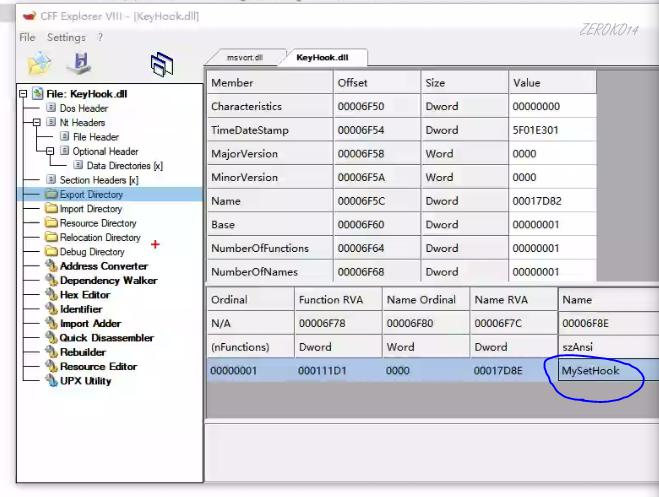The width and height of the screenshot is (659, 497).
Task: Open Resource Directory in the tree
Action: pyautogui.click(x=98, y=223)
